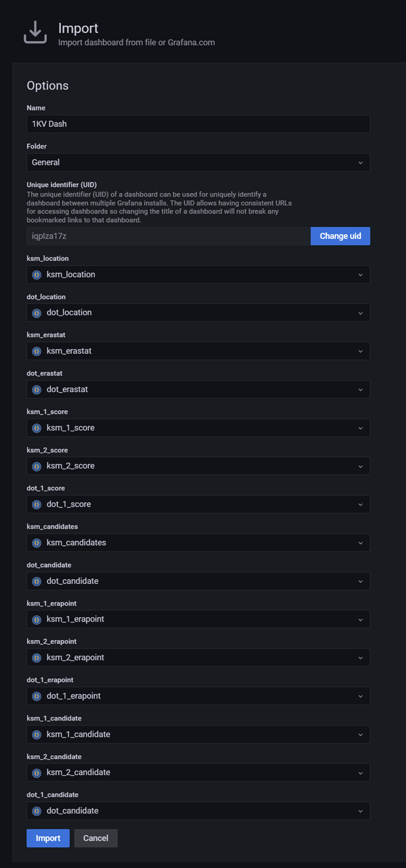Click datasource icon beside dot_1_erapoint
This screenshot has width=406, height=868.
36,696
